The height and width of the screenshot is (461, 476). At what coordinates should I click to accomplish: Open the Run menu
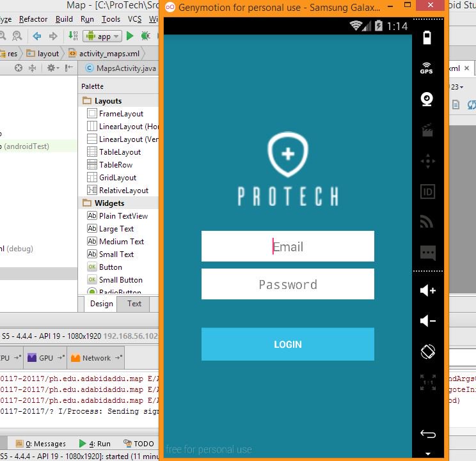(x=87, y=19)
